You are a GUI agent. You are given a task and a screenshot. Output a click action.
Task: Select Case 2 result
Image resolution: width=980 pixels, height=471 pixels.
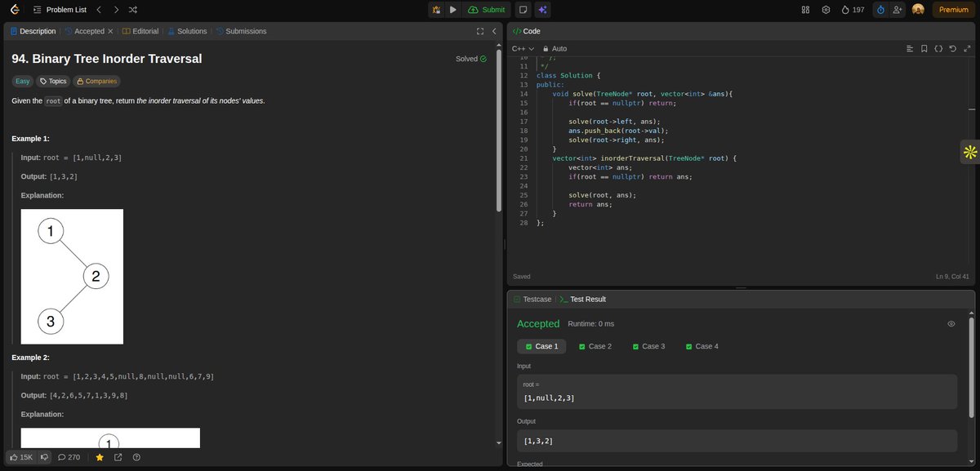pos(595,346)
